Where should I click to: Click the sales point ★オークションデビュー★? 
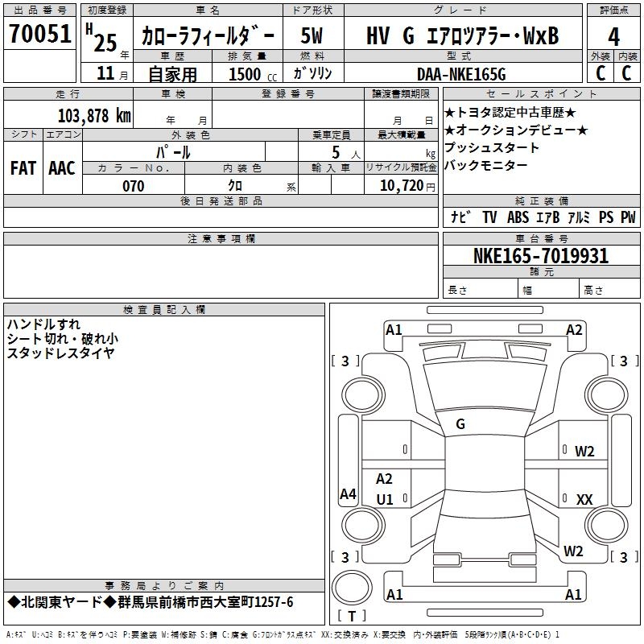[516, 130]
